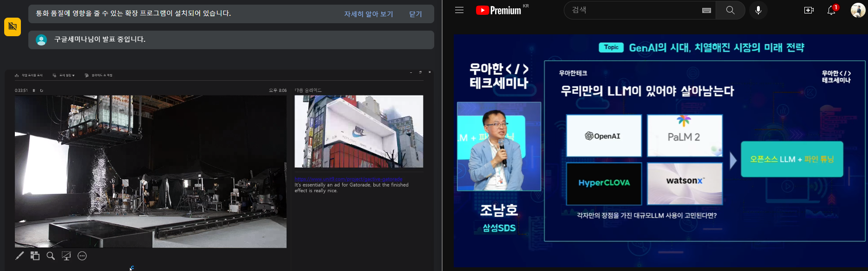Click the current slide showing the studio set
868x271 pixels.
(150, 171)
